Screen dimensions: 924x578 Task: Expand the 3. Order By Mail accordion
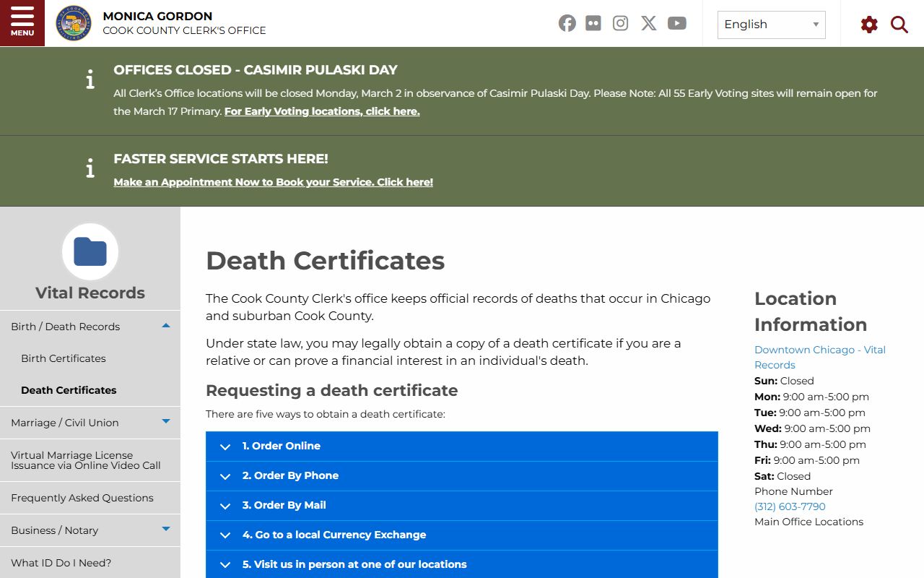(462, 505)
